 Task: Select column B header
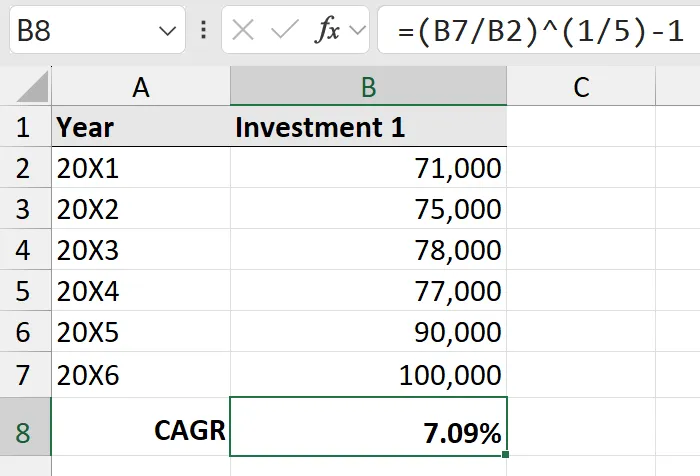368,87
